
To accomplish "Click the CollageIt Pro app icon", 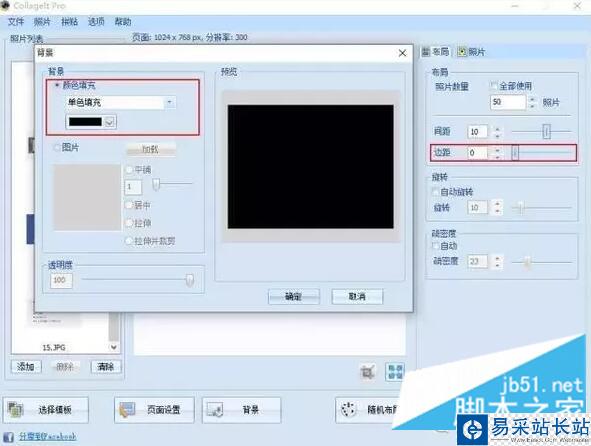I will pos(5,6).
